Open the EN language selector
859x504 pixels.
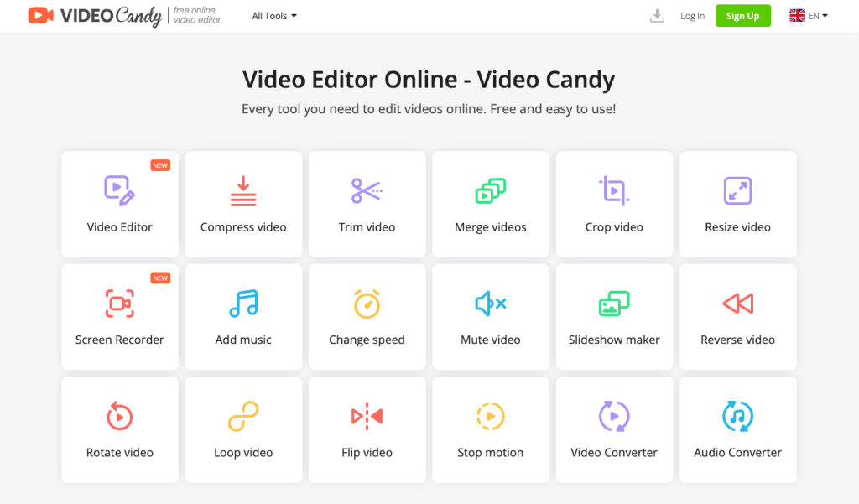(807, 15)
